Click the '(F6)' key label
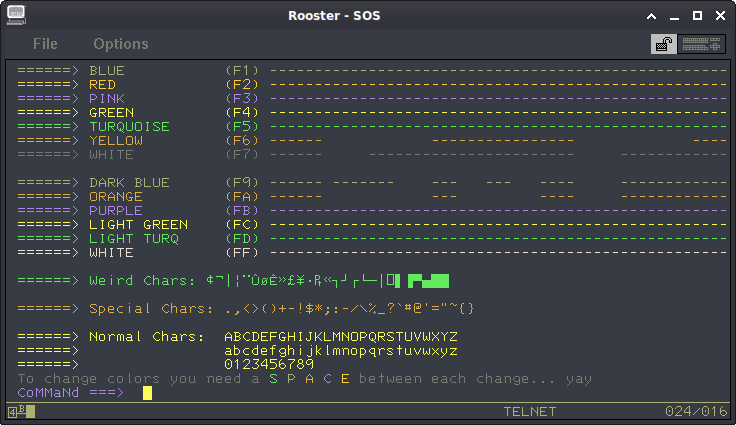736x425 pixels. pyautogui.click(x=242, y=141)
